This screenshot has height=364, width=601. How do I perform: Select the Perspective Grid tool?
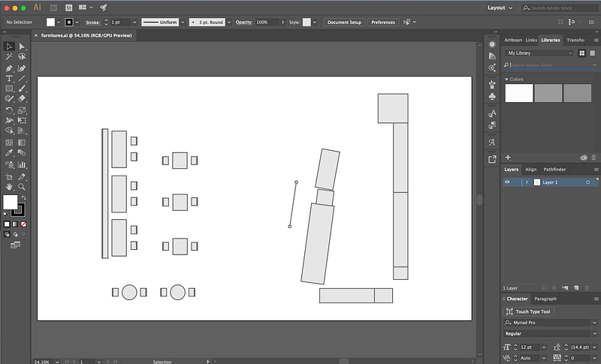point(22,131)
